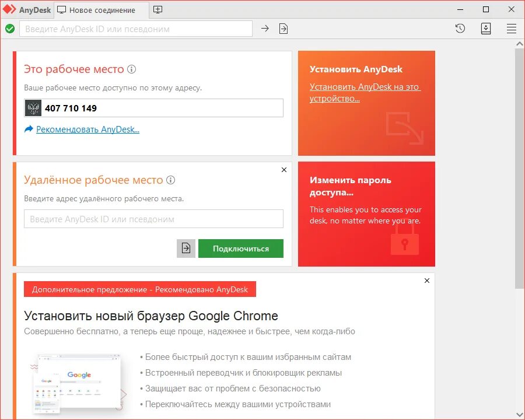525x420 pixels.
Task: Open the session history clock icon
Action: click(460, 29)
